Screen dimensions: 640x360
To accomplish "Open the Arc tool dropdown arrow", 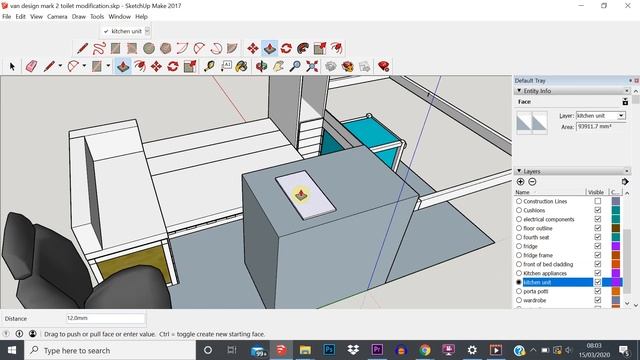I will [x=84, y=66].
